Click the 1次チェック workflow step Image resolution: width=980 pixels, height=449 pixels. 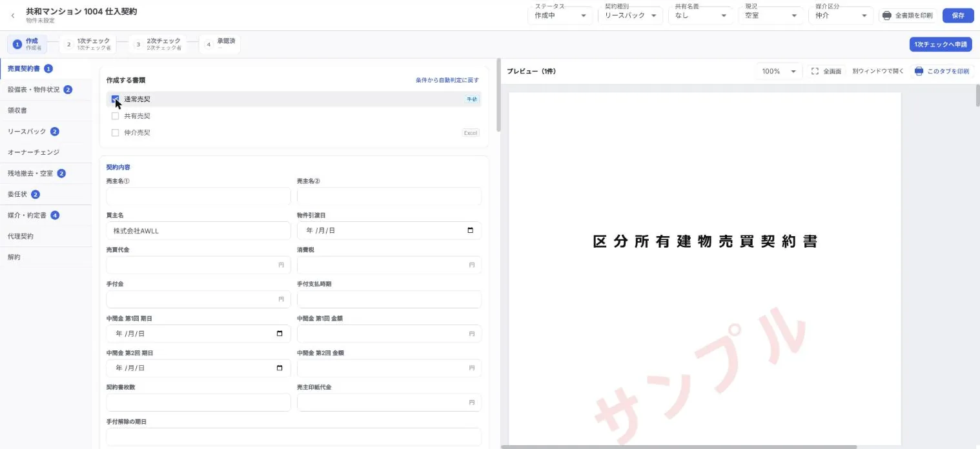[x=88, y=45]
